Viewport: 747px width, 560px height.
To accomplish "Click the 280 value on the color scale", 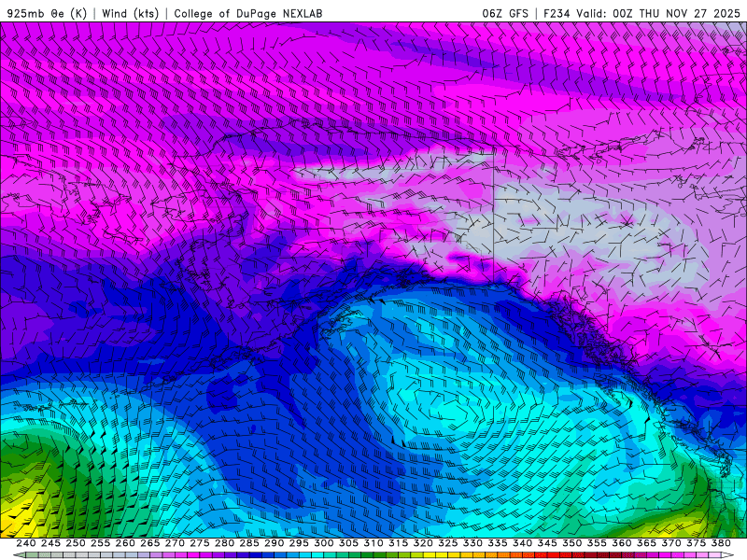I will [x=224, y=543].
